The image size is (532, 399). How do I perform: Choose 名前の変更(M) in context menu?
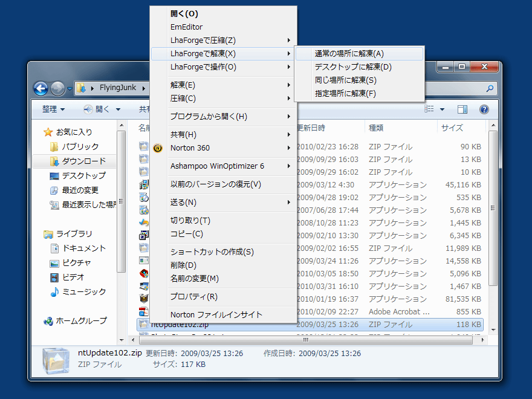(224, 279)
